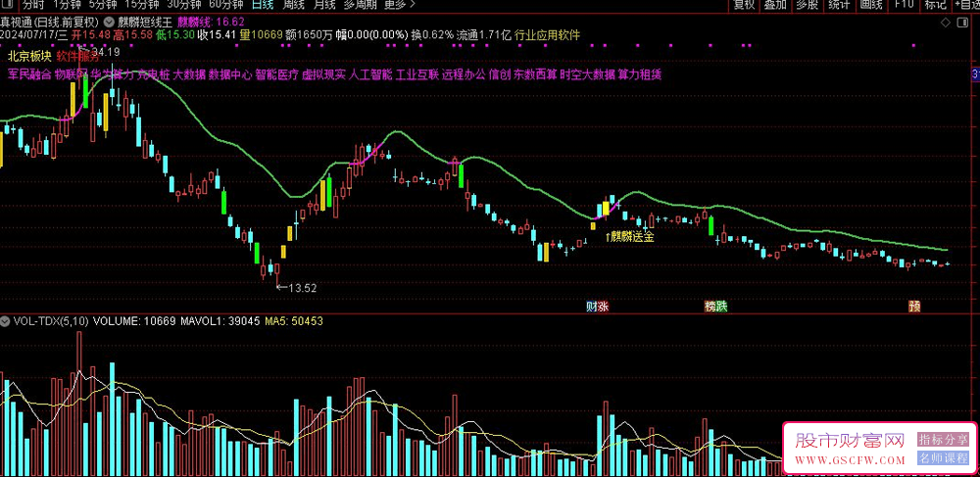Open the 算力租赁 concept tag
Viewport: 980px width, 477px height.
(640, 74)
